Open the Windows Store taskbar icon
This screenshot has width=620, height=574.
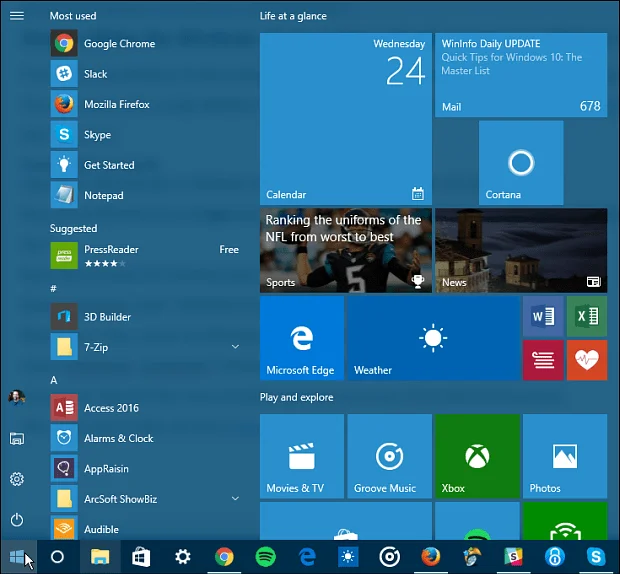click(x=141, y=557)
